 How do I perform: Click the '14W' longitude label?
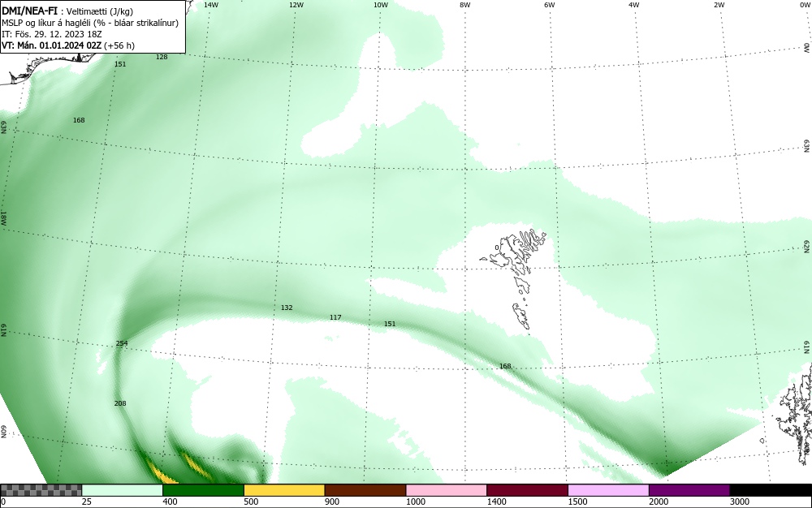coord(211,5)
